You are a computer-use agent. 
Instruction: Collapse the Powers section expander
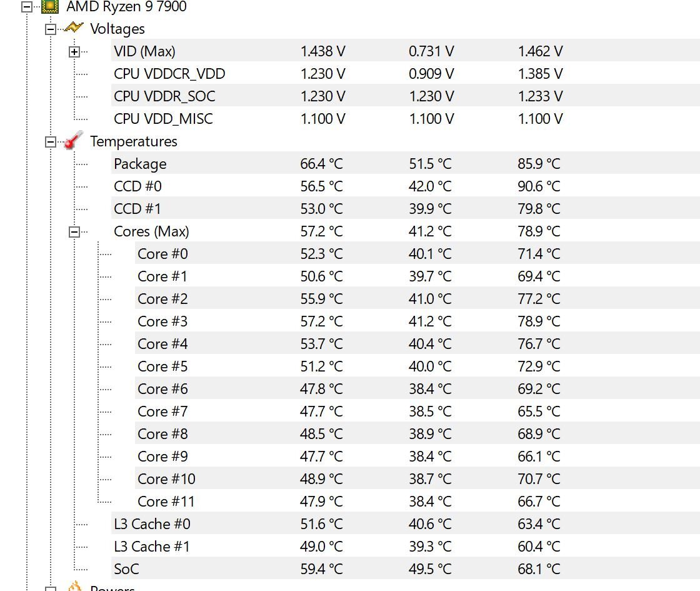coord(51,589)
